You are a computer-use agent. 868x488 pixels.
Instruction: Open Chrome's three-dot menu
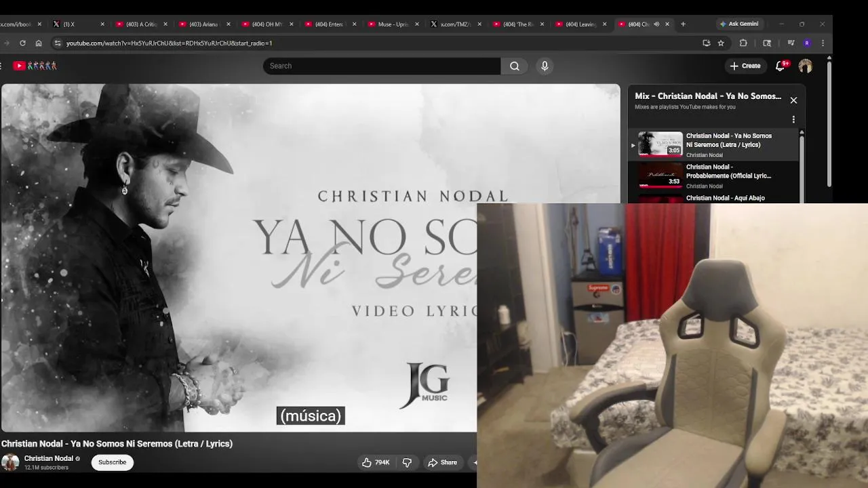[823, 43]
